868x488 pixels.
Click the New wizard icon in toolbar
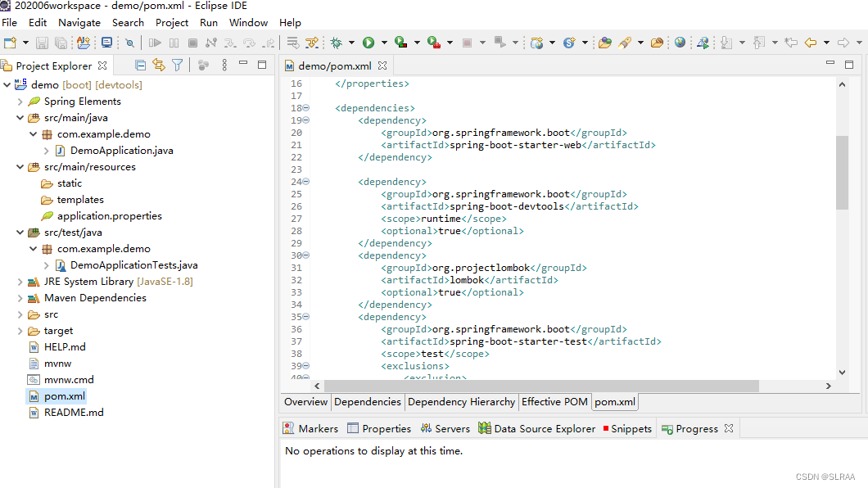coord(10,43)
